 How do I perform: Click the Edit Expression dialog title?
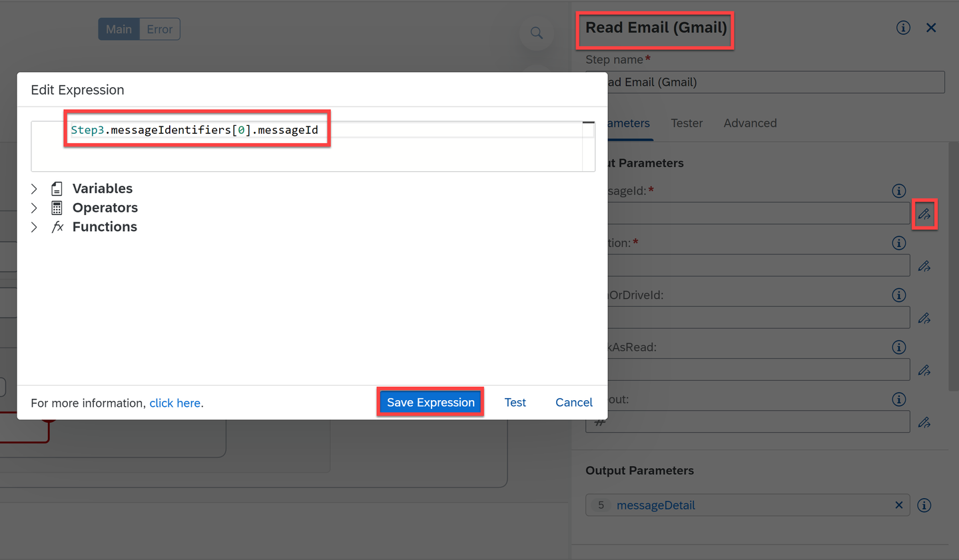77,90
